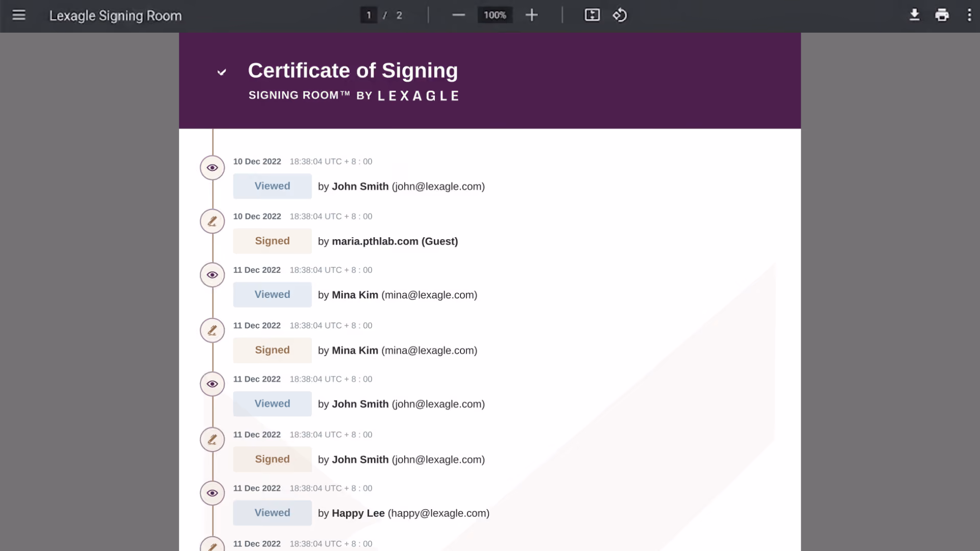Click the 10 Dec 2022 date above maria.pthlab.com
Screen dimensions: 980x551
click(257, 216)
